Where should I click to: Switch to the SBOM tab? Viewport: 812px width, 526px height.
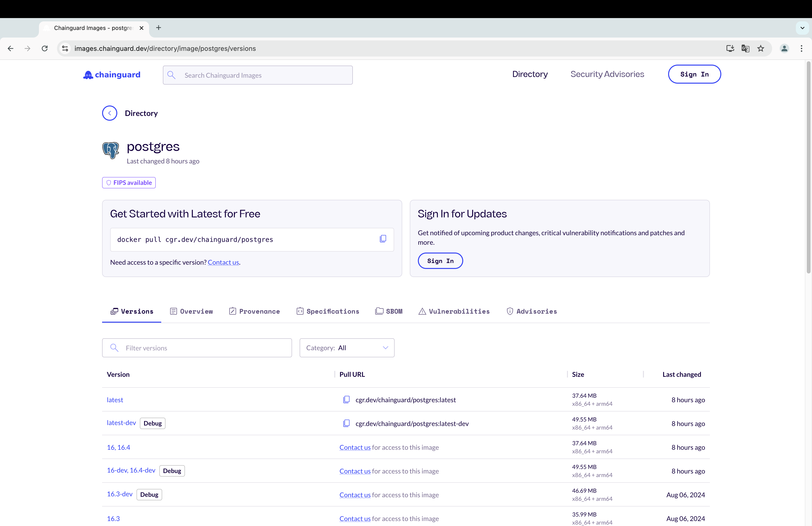coord(389,311)
